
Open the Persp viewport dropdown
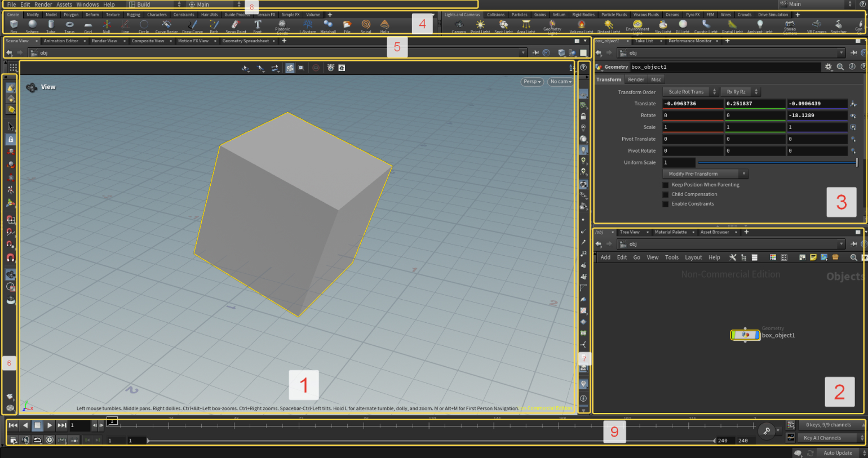point(532,82)
